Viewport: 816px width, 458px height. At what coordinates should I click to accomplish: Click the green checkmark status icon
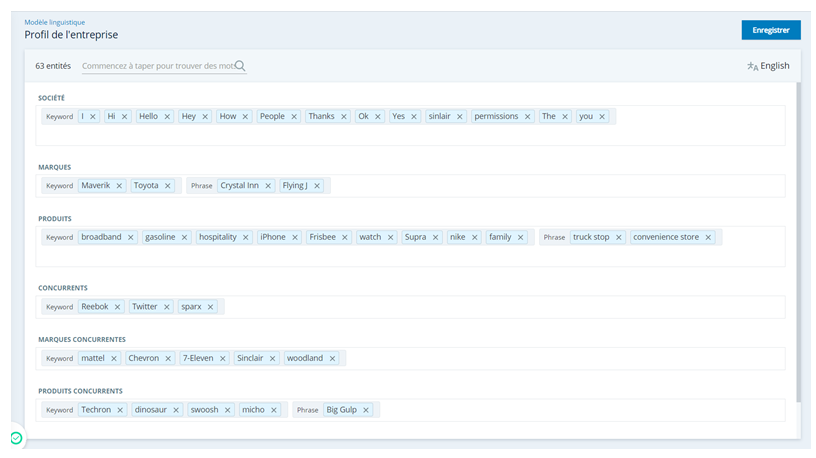pos(17,438)
